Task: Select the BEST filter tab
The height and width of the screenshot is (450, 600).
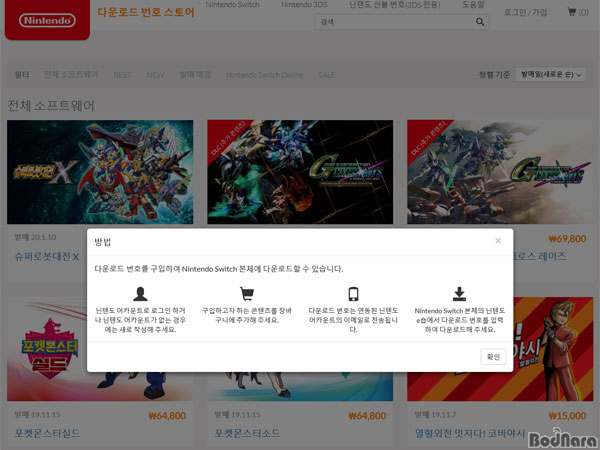Action: coord(122,75)
